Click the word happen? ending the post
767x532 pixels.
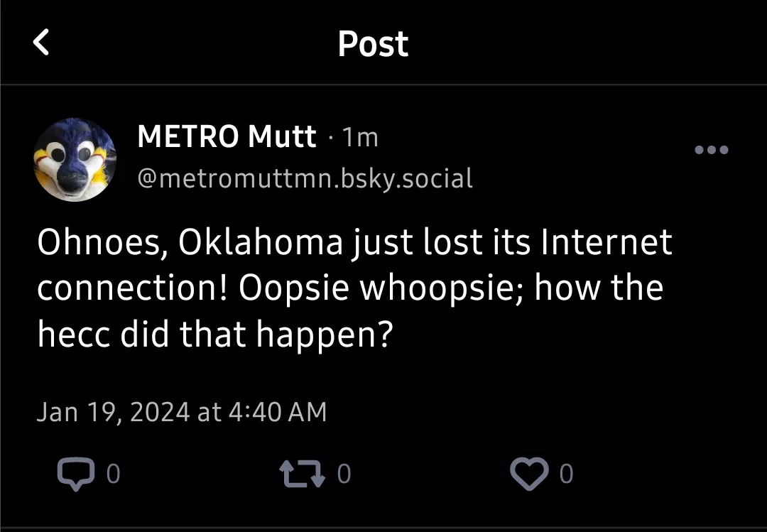pos(324,335)
